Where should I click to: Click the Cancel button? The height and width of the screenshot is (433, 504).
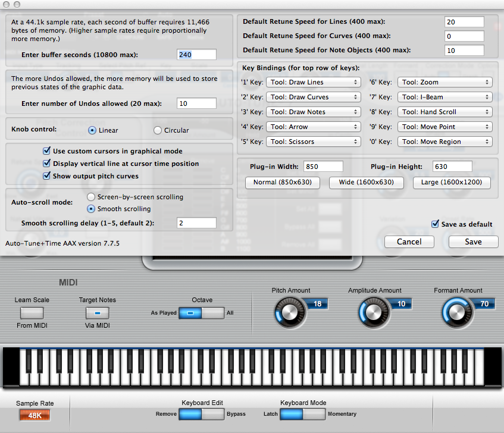pyautogui.click(x=409, y=241)
